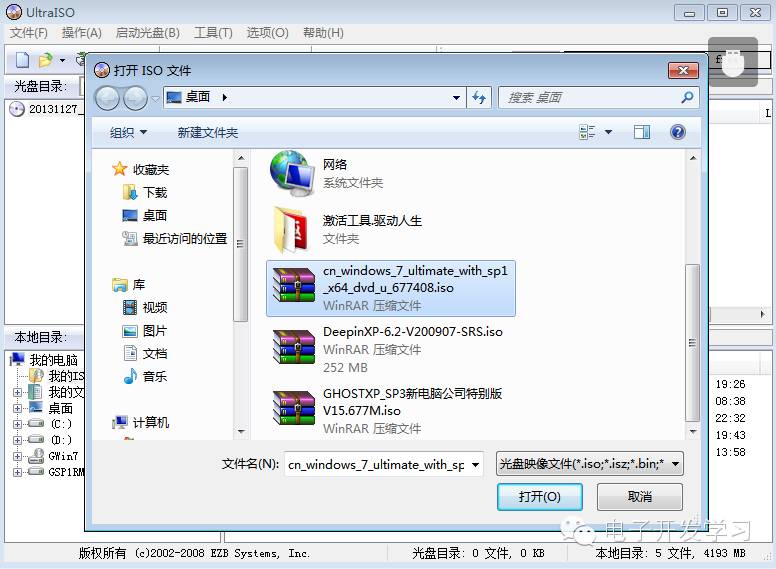
Task: Click the 新建文件夹 button
Action: coord(208,133)
